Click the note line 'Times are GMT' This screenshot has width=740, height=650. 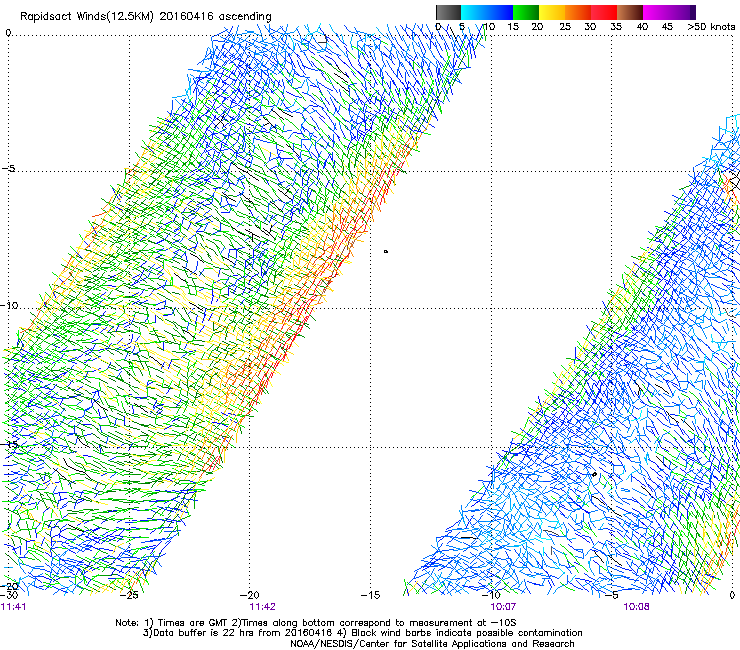pos(192,623)
